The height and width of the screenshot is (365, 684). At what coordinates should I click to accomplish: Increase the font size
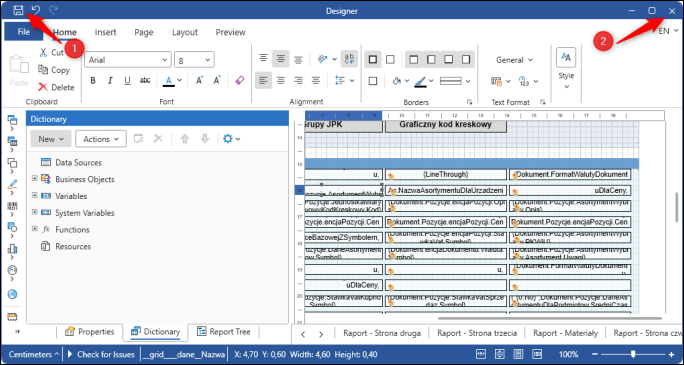coord(199,80)
